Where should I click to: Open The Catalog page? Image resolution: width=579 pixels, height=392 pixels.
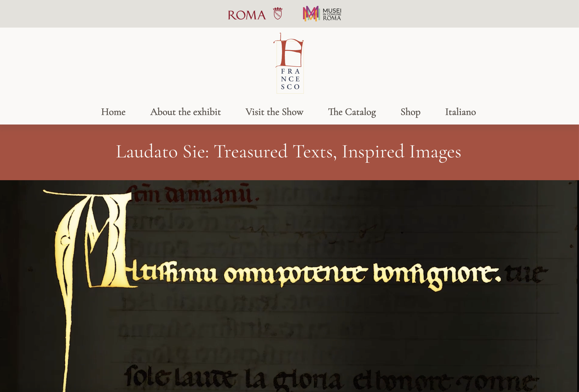coord(352,112)
